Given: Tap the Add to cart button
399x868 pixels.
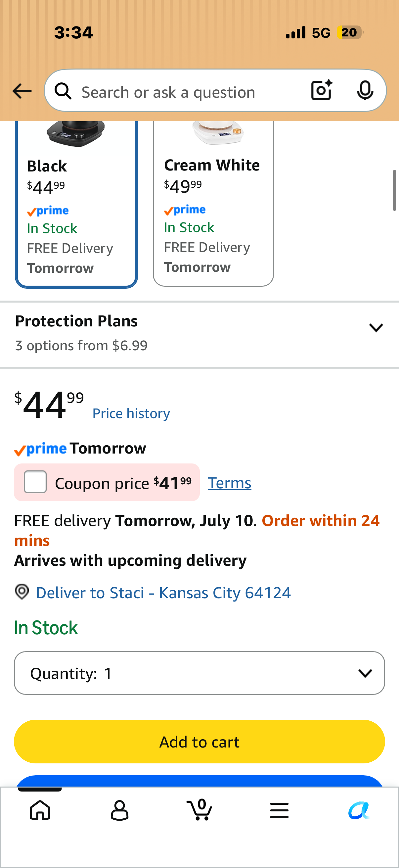Looking at the screenshot, I should (199, 741).
